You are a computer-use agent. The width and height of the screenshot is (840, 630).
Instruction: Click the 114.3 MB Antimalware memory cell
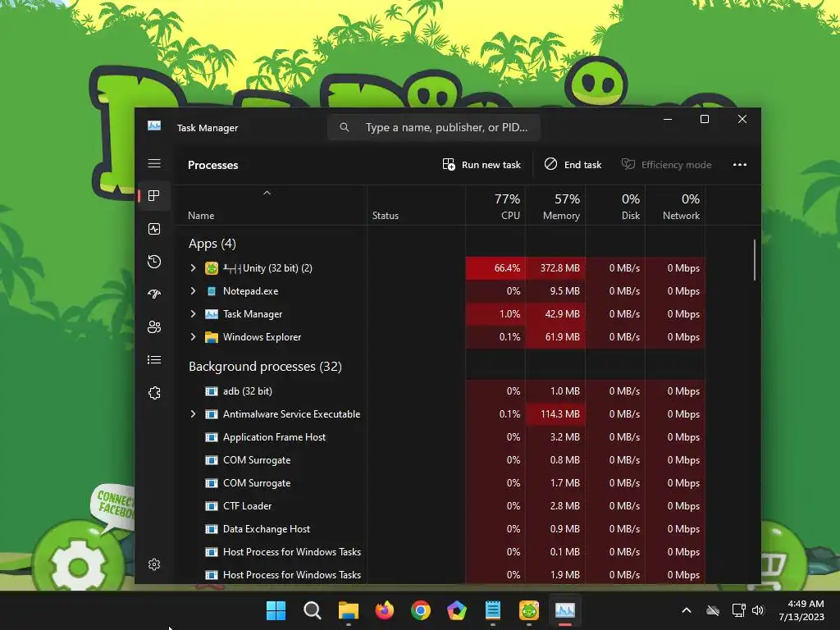(x=555, y=414)
